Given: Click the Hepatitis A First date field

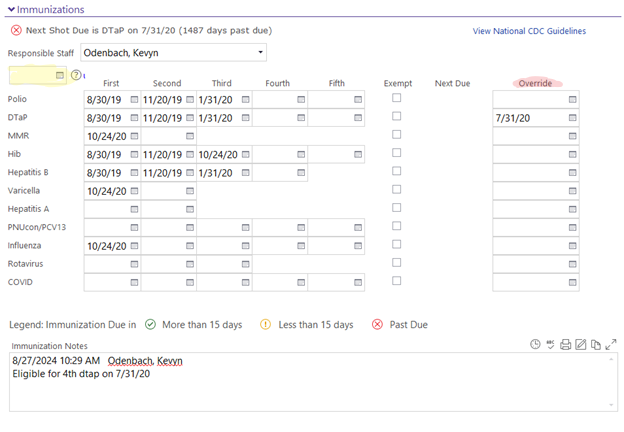Looking at the screenshot, I should point(105,209).
